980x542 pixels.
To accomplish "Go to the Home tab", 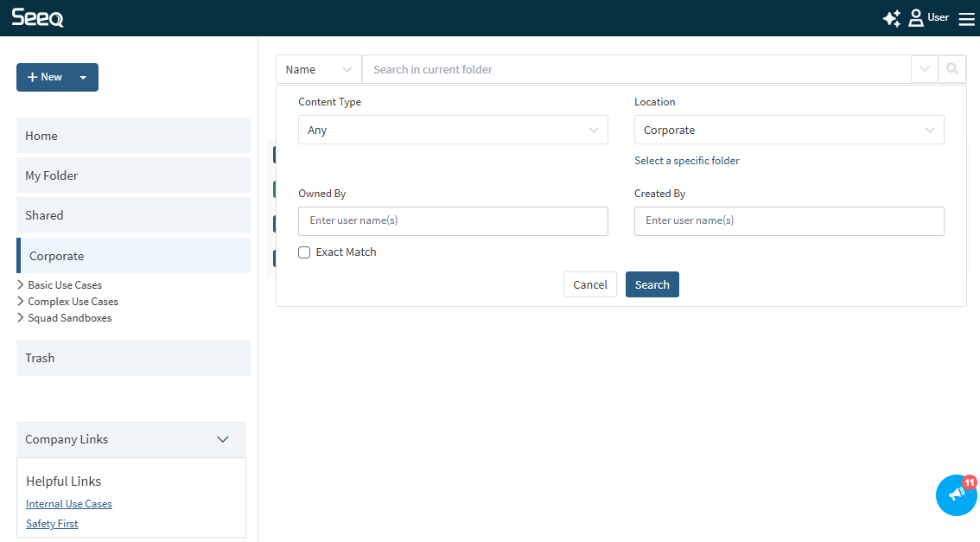I will (133, 136).
